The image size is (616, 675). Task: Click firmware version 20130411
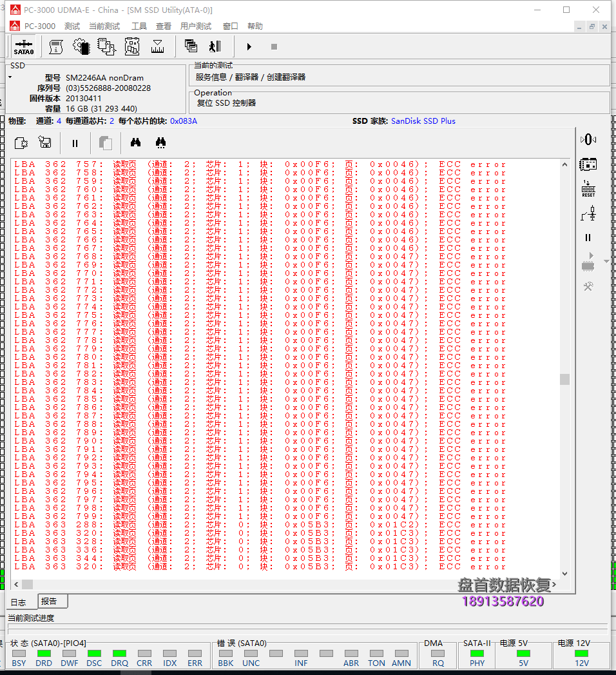tap(84, 99)
